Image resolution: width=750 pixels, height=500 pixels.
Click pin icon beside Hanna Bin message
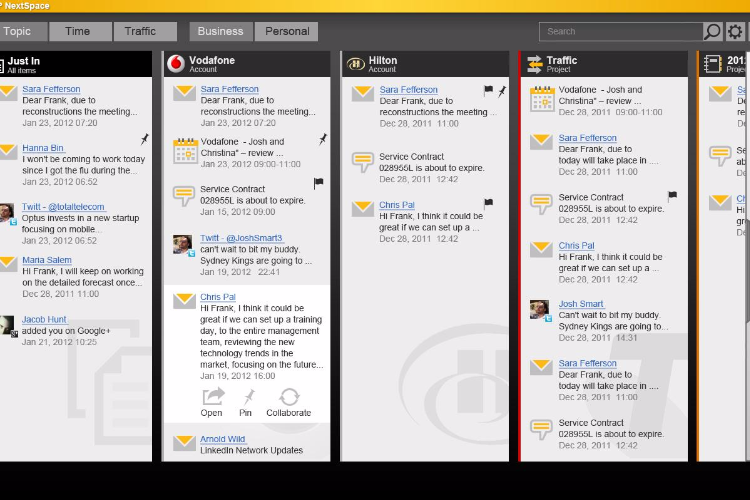pyautogui.click(x=144, y=139)
